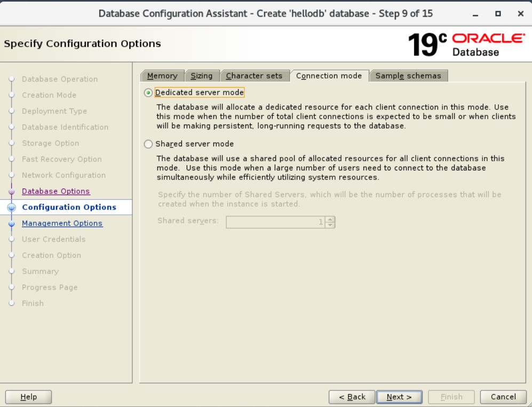The width and height of the screenshot is (532, 407).
Task: Select the Configuration Options step
Action: 69,207
